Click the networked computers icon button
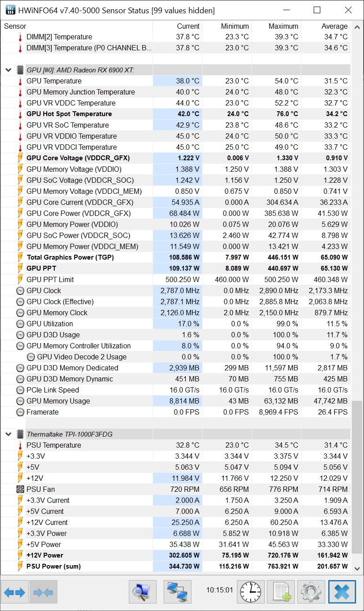This screenshot has height=611, width=364. pos(177,592)
